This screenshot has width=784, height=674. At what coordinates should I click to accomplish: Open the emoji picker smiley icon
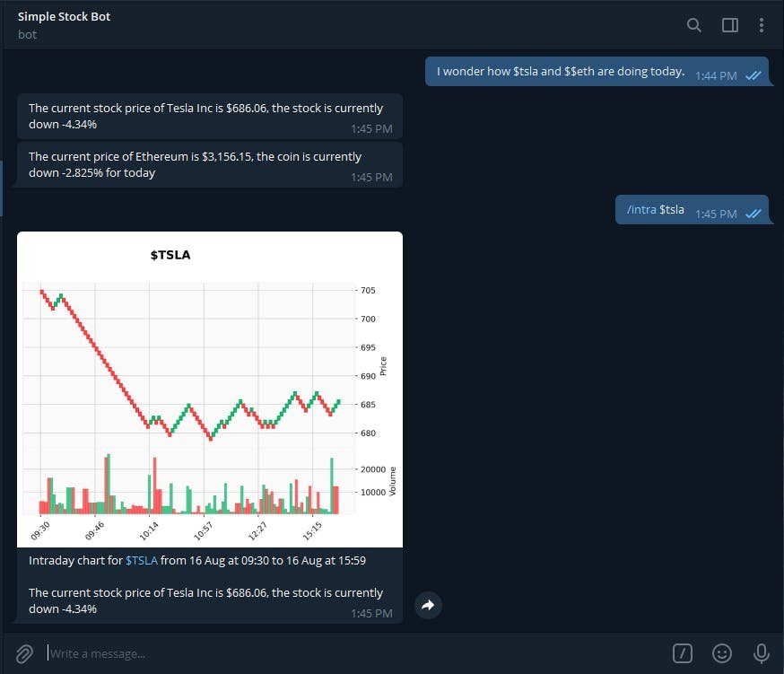click(721, 653)
